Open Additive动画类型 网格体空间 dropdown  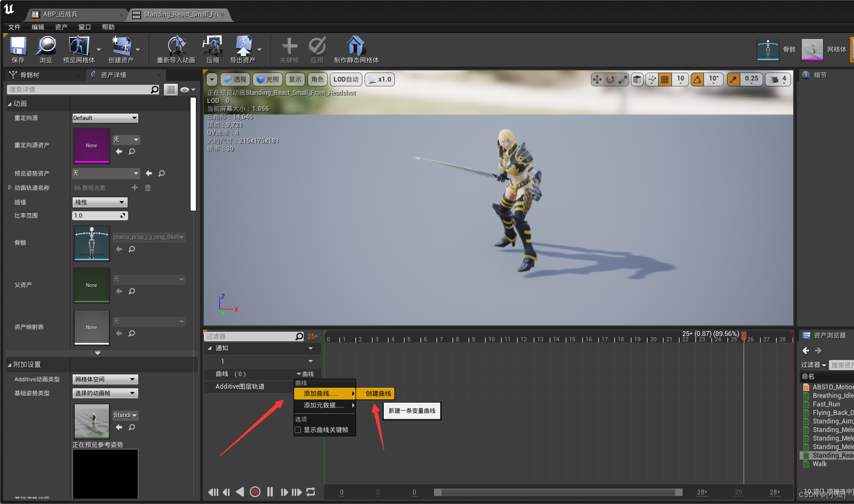[x=105, y=379]
